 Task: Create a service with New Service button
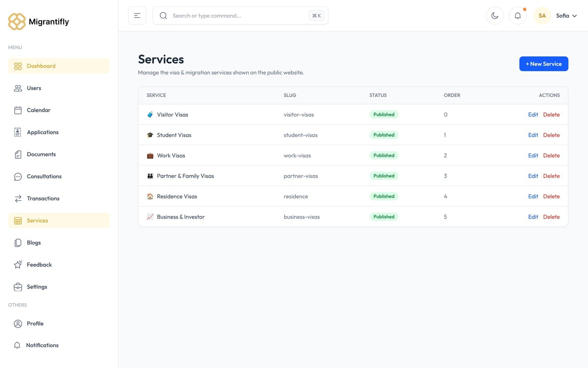[x=544, y=64]
